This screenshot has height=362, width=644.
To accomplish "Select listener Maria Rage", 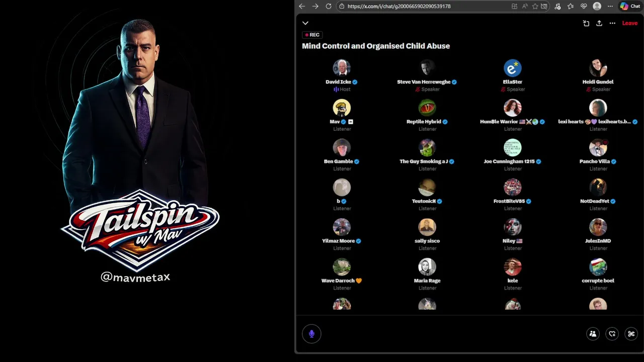I will pyautogui.click(x=427, y=274).
